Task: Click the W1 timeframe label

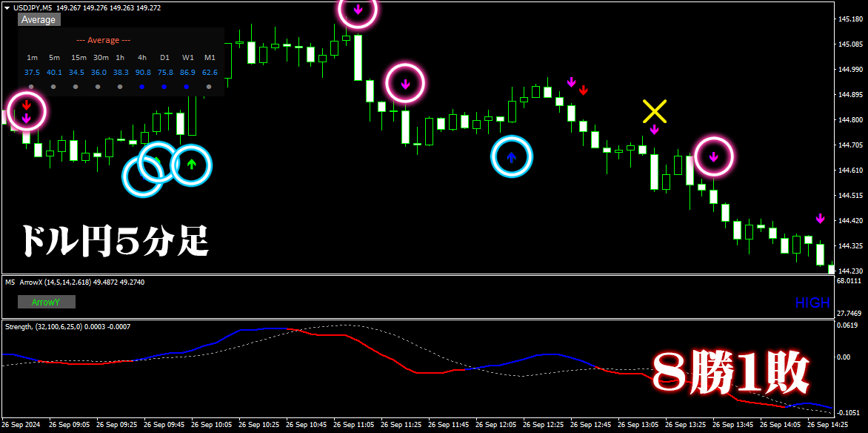Action: (x=187, y=58)
